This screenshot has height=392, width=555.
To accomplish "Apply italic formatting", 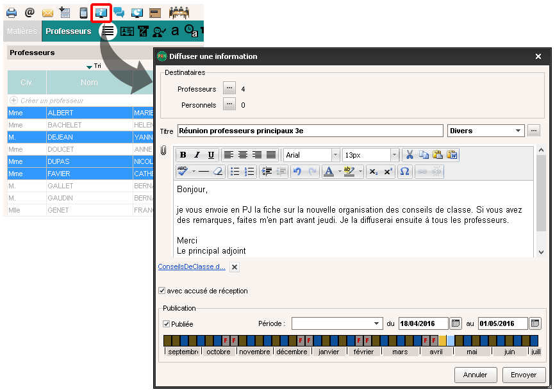I will (197, 154).
